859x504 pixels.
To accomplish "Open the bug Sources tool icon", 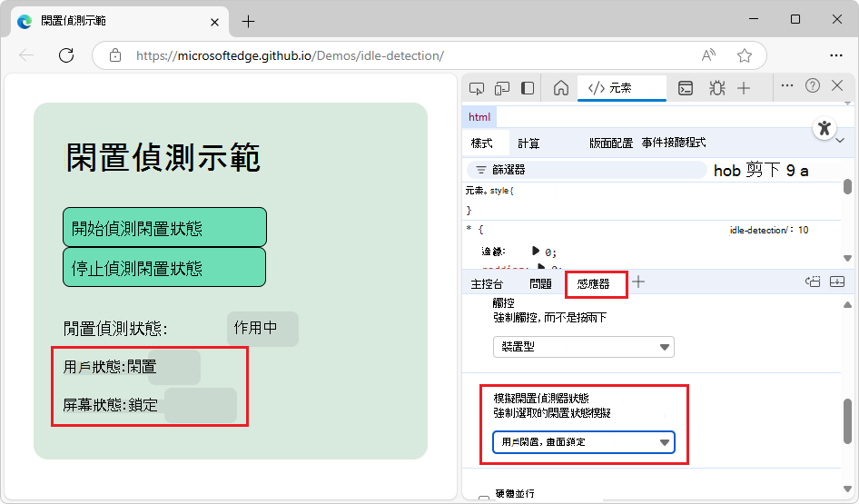I will 716,88.
